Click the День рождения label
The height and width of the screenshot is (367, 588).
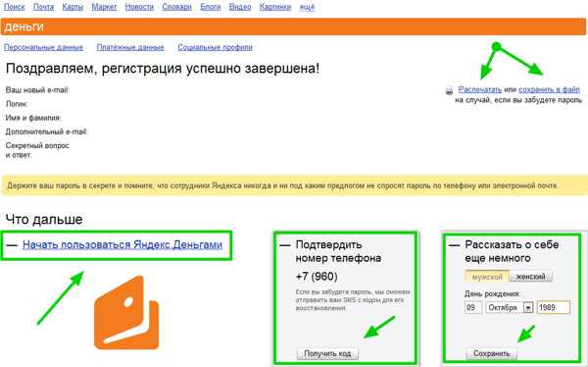[493, 293]
